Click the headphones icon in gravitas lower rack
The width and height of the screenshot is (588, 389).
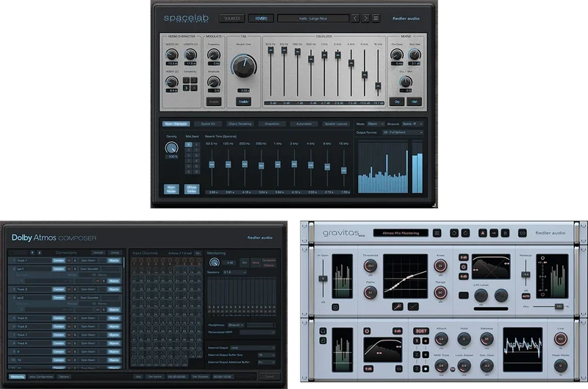(323, 331)
